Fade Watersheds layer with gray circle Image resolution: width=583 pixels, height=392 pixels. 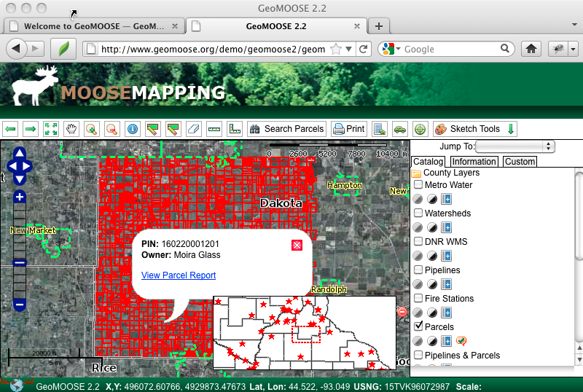418,227
